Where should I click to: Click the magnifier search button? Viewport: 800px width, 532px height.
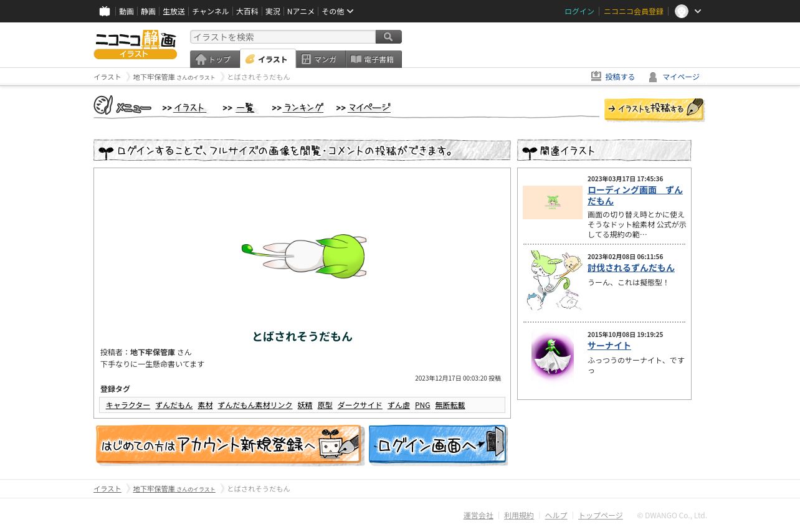click(x=389, y=37)
